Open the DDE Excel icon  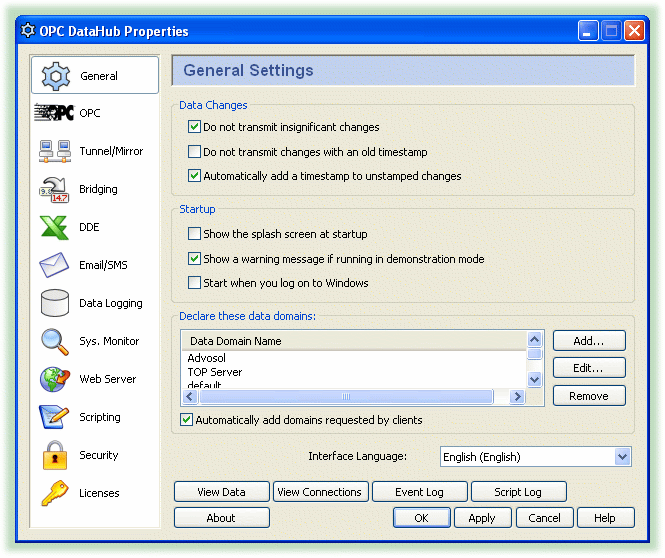54,227
